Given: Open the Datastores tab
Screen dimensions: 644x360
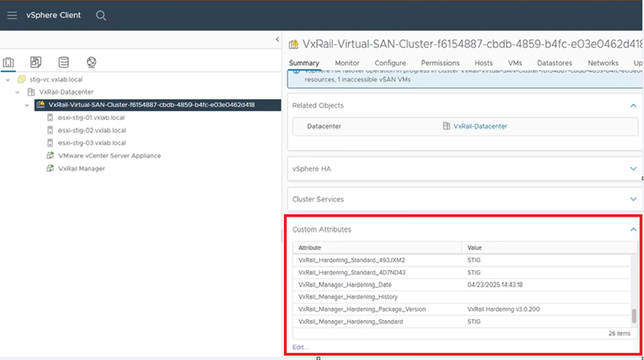Looking at the screenshot, I should click(x=554, y=63).
